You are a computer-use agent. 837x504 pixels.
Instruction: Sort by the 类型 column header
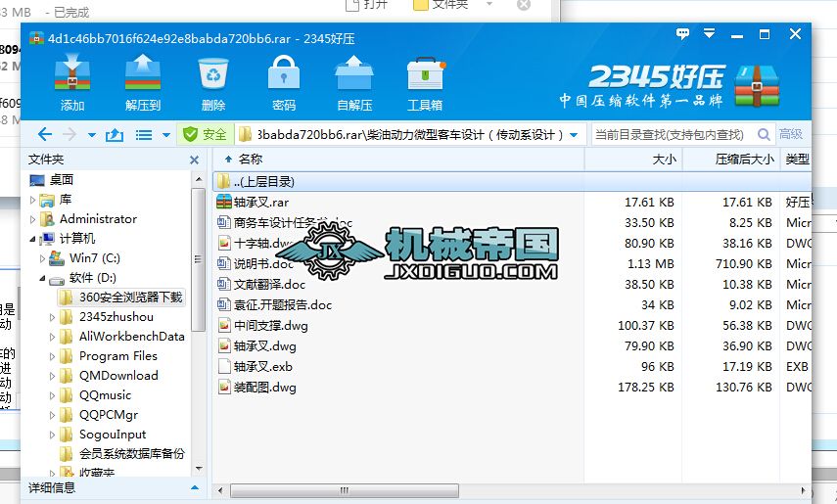pyautogui.click(x=797, y=160)
